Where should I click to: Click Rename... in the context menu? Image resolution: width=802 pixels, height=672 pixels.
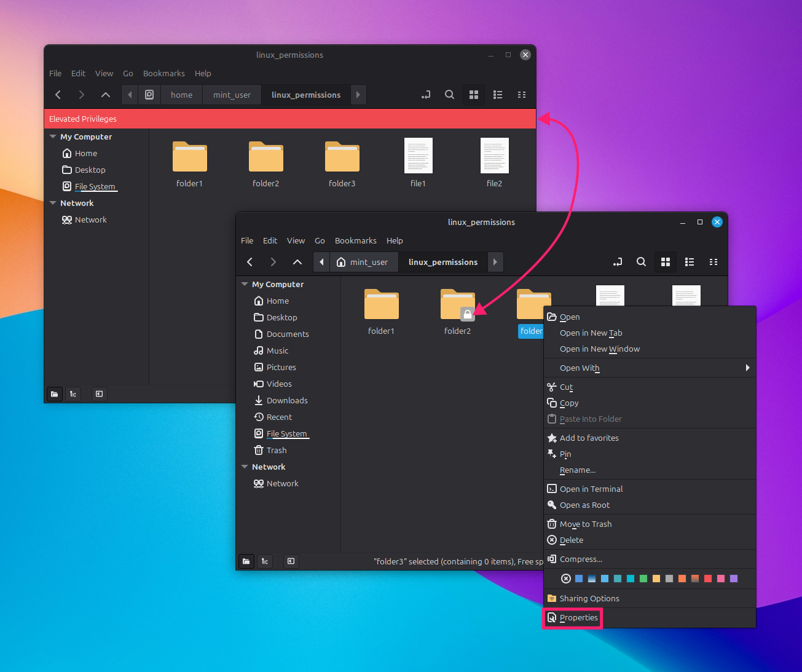[650, 470]
